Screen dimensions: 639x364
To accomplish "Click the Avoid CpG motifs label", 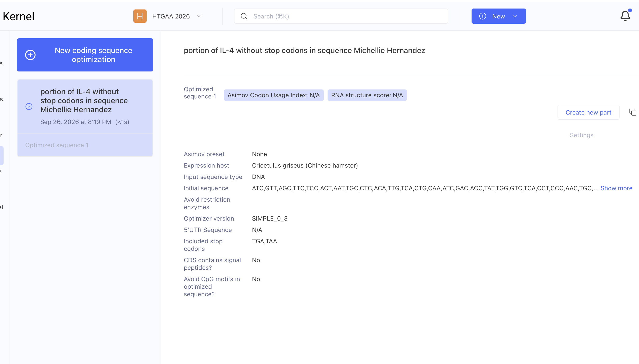I will tap(212, 287).
